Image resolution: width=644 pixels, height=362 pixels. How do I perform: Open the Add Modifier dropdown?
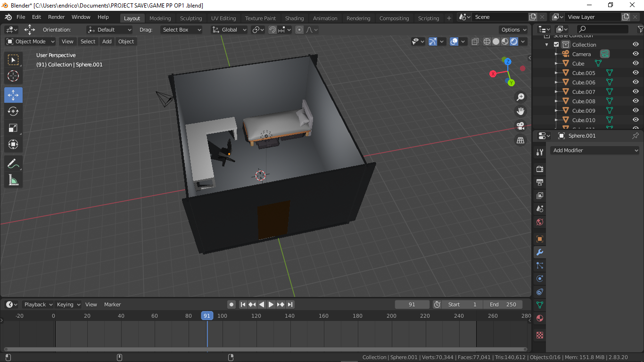click(595, 150)
